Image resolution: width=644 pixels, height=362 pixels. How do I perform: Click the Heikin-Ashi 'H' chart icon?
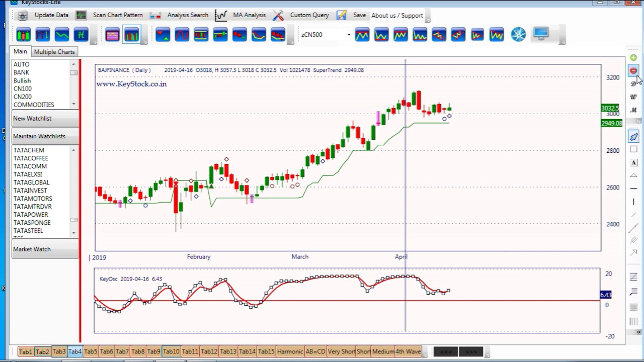point(81,35)
